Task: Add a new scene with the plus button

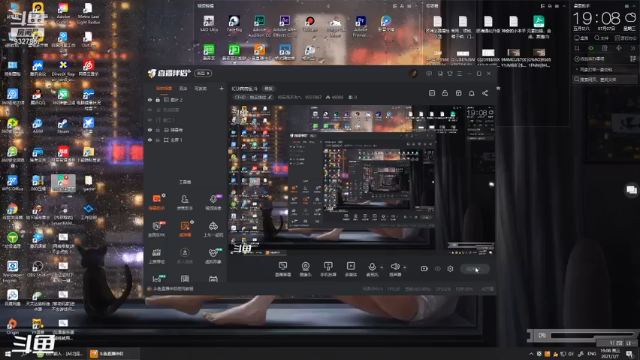Action: [x=221, y=88]
